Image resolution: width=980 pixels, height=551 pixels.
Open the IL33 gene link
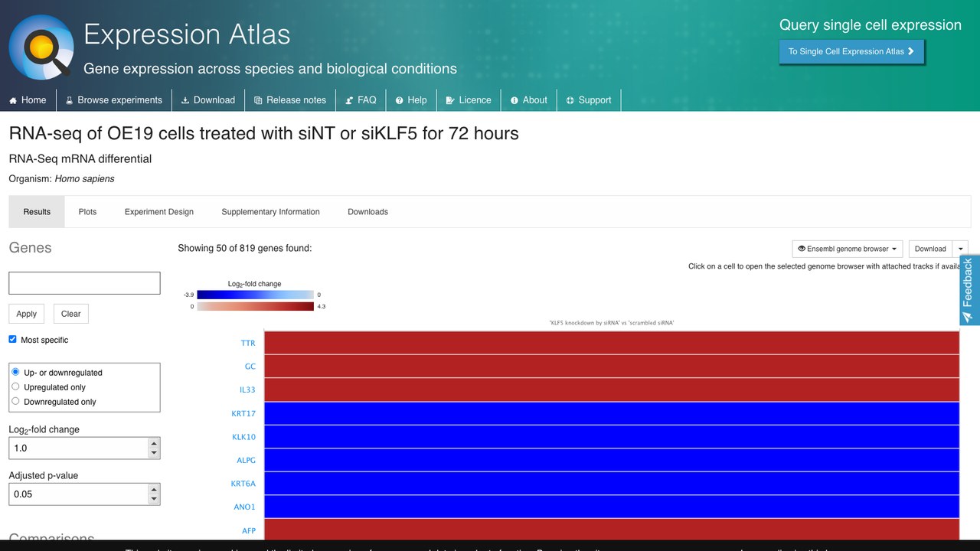click(x=247, y=390)
